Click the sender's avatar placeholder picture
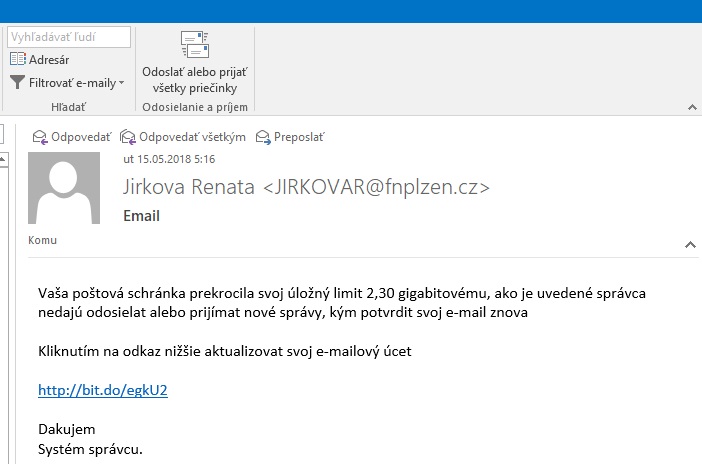The width and height of the screenshot is (702, 464). [64, 188]
